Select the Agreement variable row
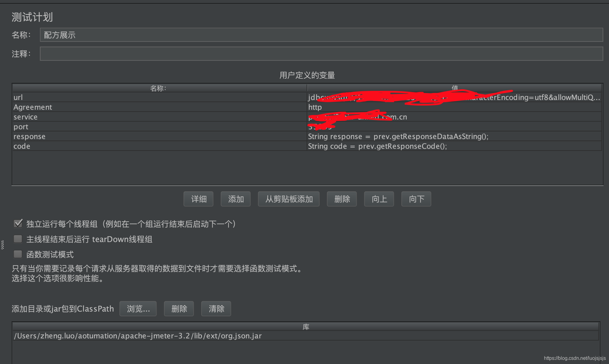 click(122, 107)
